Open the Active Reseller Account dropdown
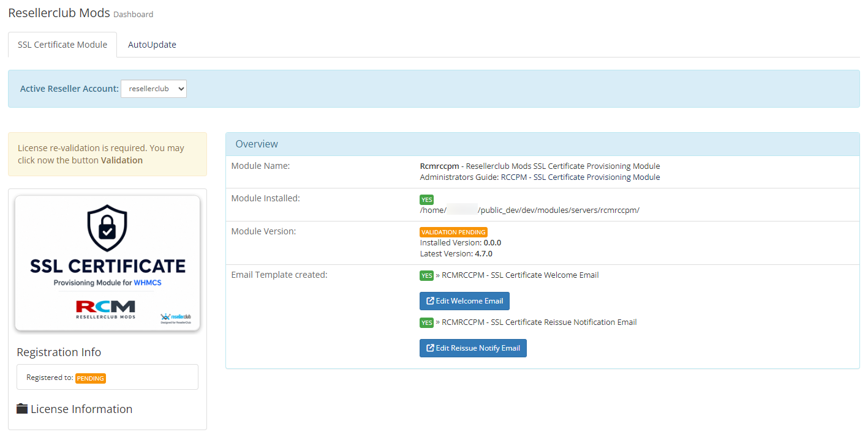Image resolution: width=868 pixels, height=443 pixels. pos(154,89)
